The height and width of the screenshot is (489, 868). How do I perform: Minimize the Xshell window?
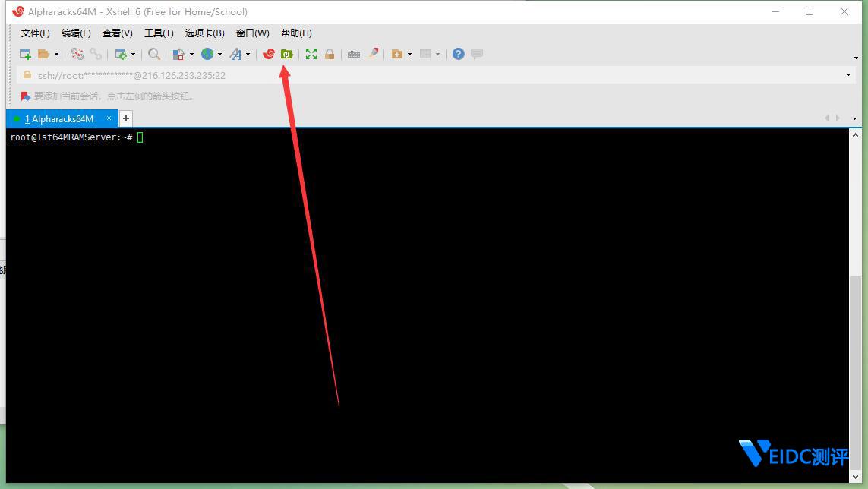pos(775,11)
